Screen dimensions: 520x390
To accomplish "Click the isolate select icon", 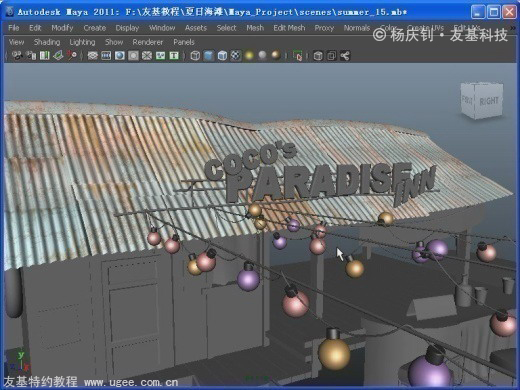I will point(298,55).
